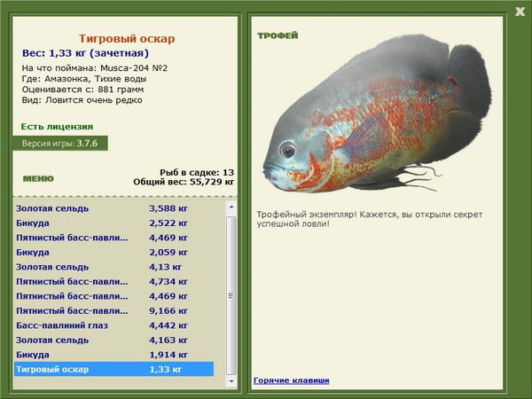Close the trophy window with the X
532x399 pixels.
pyautogui.click(x=520, y=11)
